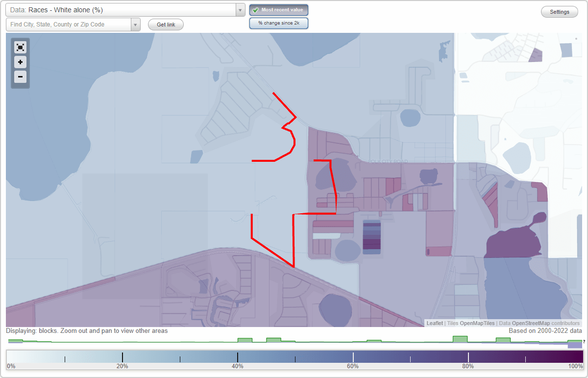Click the 'Based on 2000-2022 data' text
The width and height of the screenshot is (588, 378).
[x=545, y=331]
